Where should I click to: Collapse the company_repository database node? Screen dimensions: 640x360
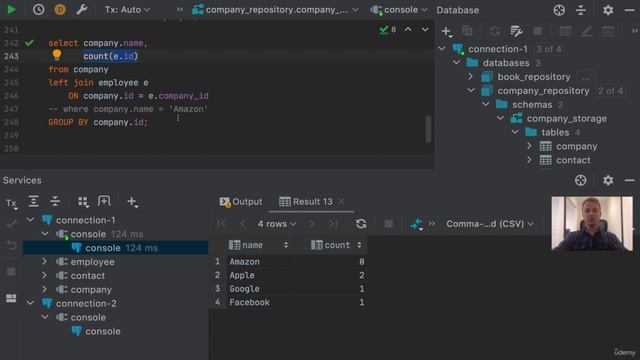pyautogui.click(x=471, y=91)
